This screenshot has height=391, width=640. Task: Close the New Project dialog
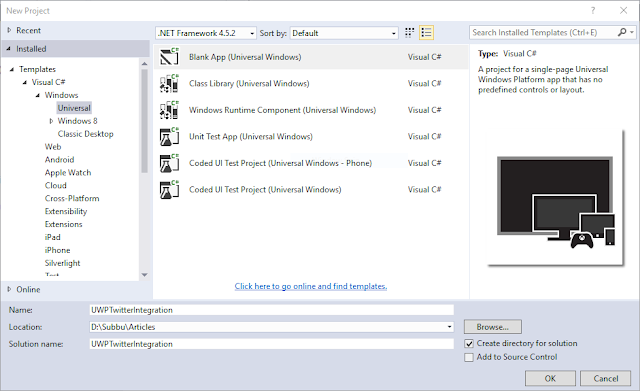pos(623,11)
